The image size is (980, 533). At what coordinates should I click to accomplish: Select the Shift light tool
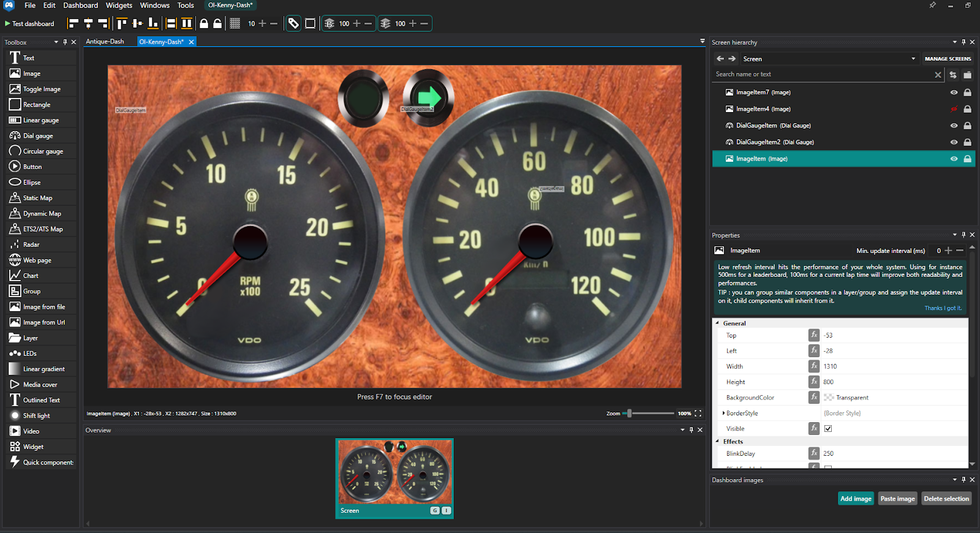coord(42,415)
